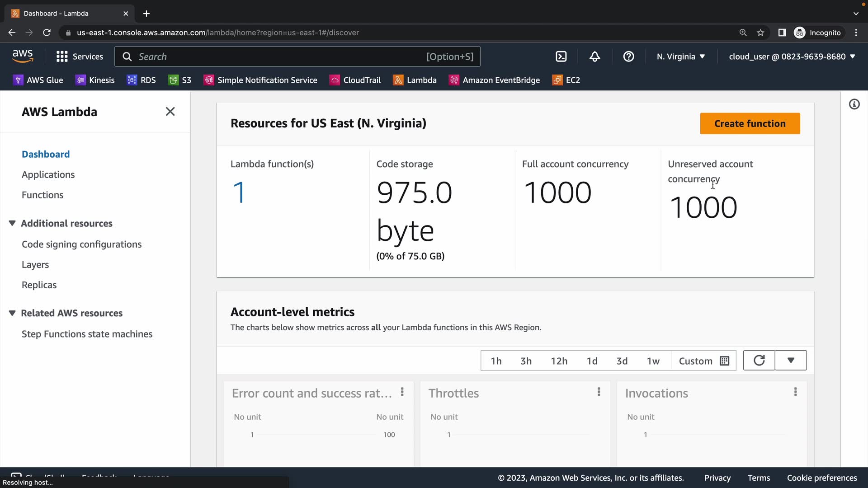Open the refresh interval dropdown arrow
The width and height of the screenshot is (868, 488).
click(x=791, y=361)
